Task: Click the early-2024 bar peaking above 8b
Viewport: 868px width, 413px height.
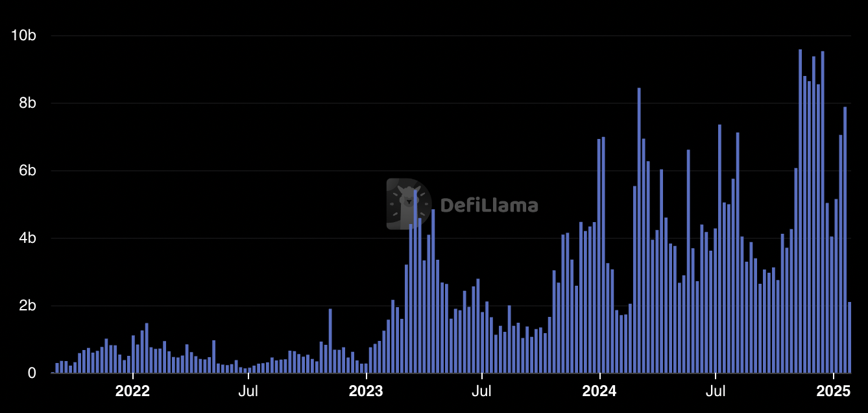Action: click(x=639, y=231)
